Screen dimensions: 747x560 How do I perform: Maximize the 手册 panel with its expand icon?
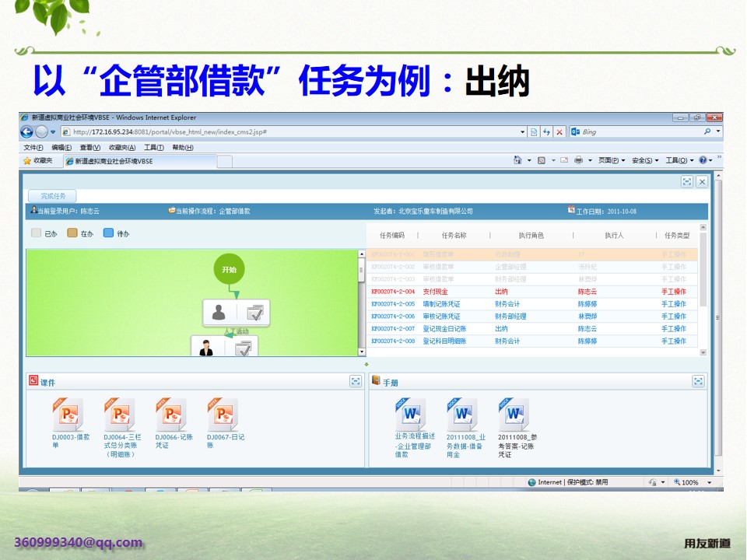698,381
